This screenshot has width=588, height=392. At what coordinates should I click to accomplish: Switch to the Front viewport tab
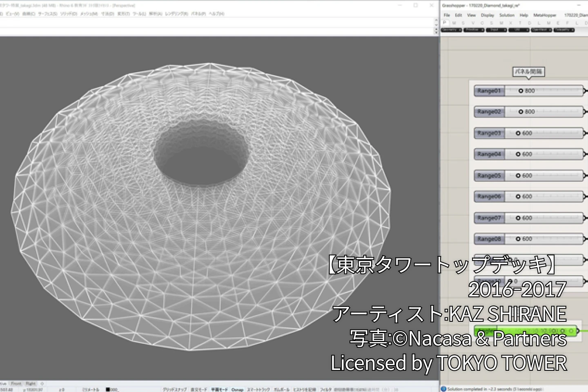click(x=16, y=384)
